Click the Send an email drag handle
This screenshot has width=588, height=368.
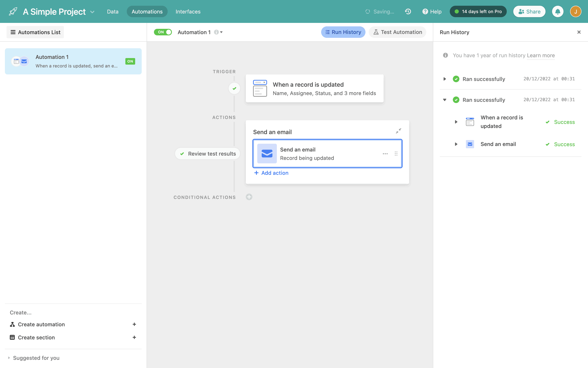click(396, 154)
